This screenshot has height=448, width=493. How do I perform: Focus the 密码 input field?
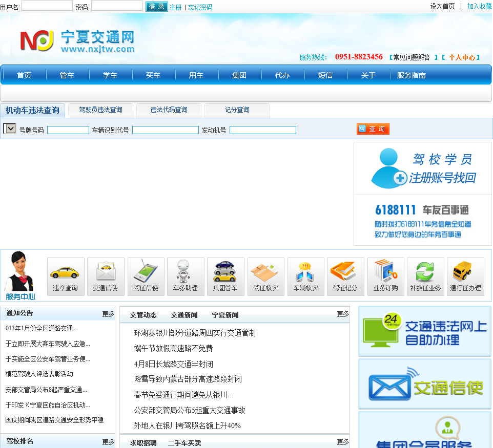[x=117, y=6]
